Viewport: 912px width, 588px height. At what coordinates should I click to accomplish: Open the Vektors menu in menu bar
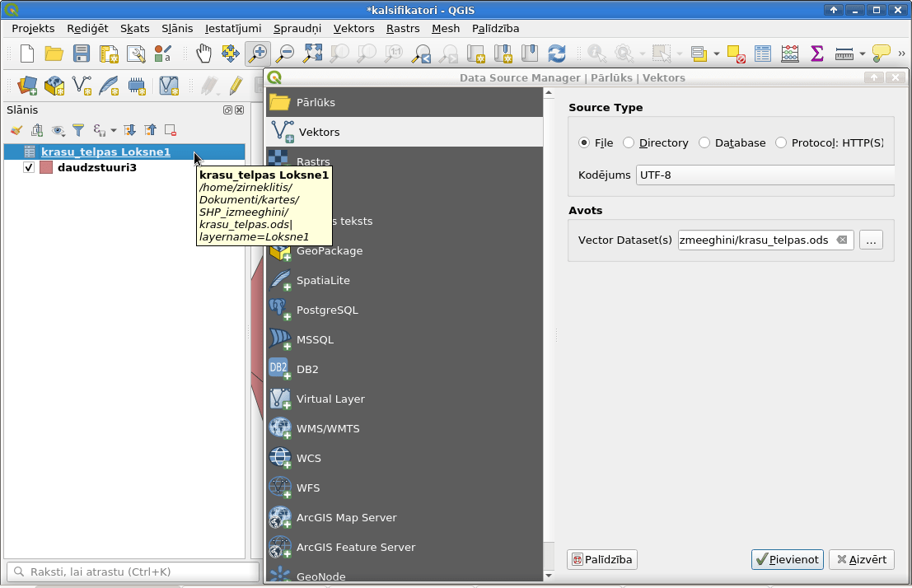(x=353, y=29)
